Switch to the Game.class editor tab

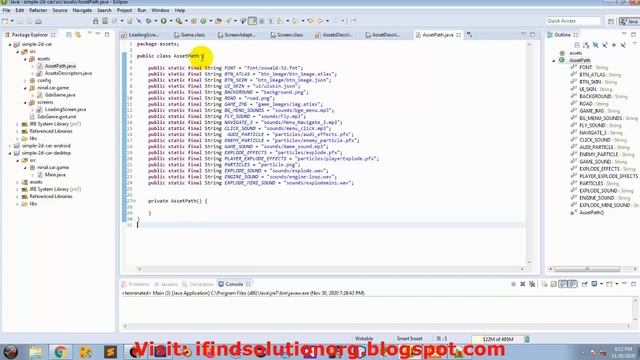click(x=189, y=35)
